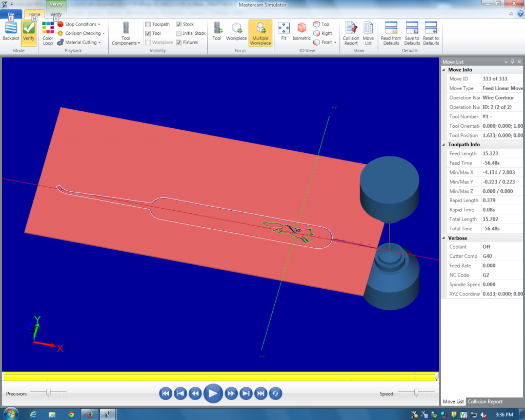Select the Home ribbon tab
Image resolution: width=525 pixels, height=420 pixels.
pyautogui.click(x=34, y=14)
